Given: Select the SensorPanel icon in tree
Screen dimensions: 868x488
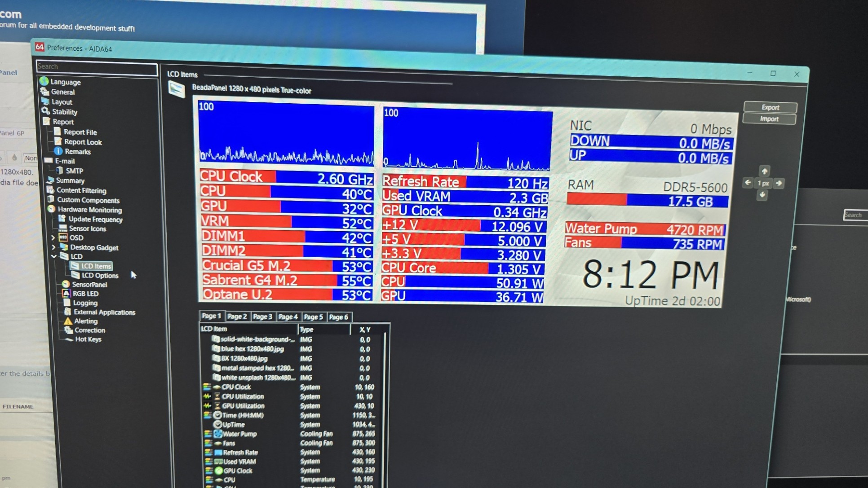Looking at the screenshot, I should coord(66,284).
